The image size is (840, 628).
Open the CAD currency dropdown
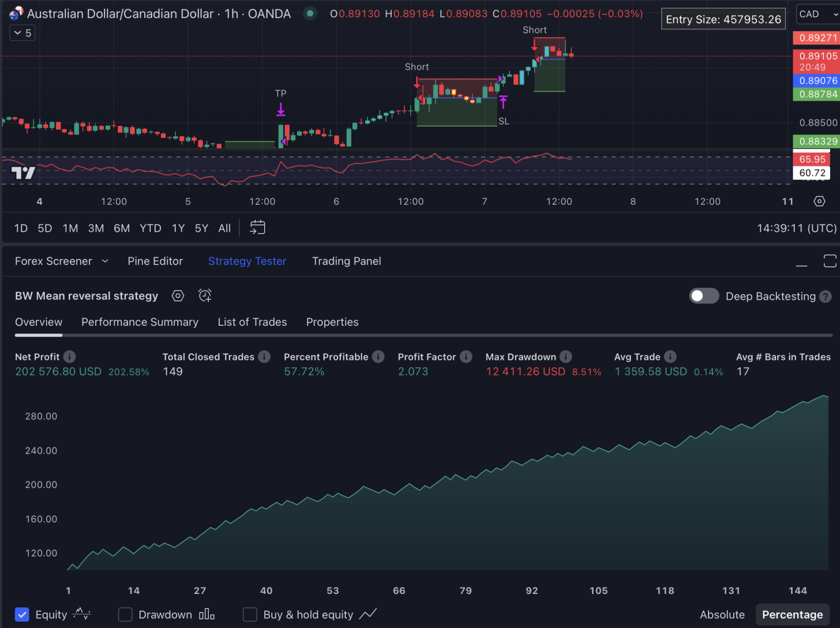(x=817, y=14)
